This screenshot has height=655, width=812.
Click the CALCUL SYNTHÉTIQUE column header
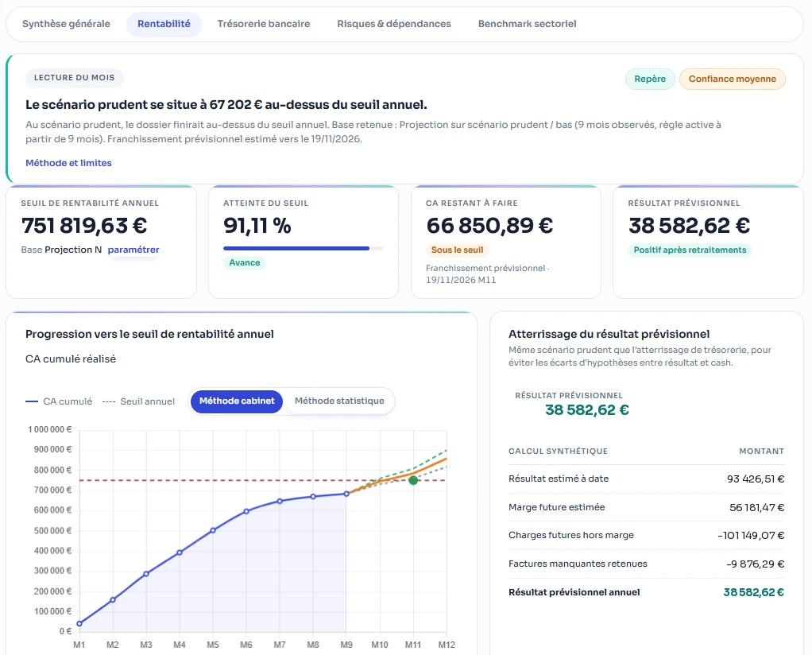pyautogui.click(x=558, y=452)
